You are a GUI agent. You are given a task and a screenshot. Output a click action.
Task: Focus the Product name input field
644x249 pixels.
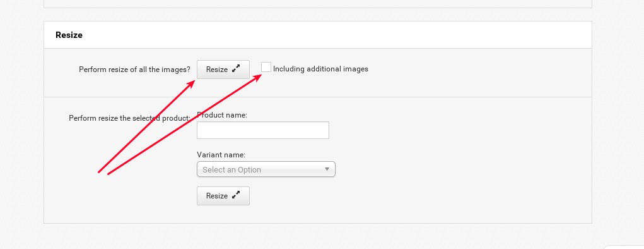(263, 130)
